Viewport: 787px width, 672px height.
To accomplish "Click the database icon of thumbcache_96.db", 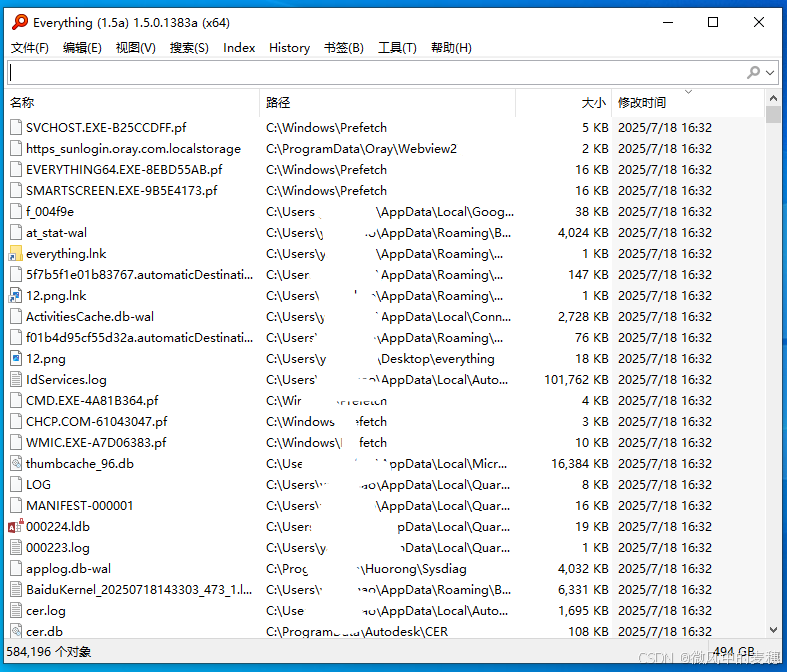I will coord(16,464).
